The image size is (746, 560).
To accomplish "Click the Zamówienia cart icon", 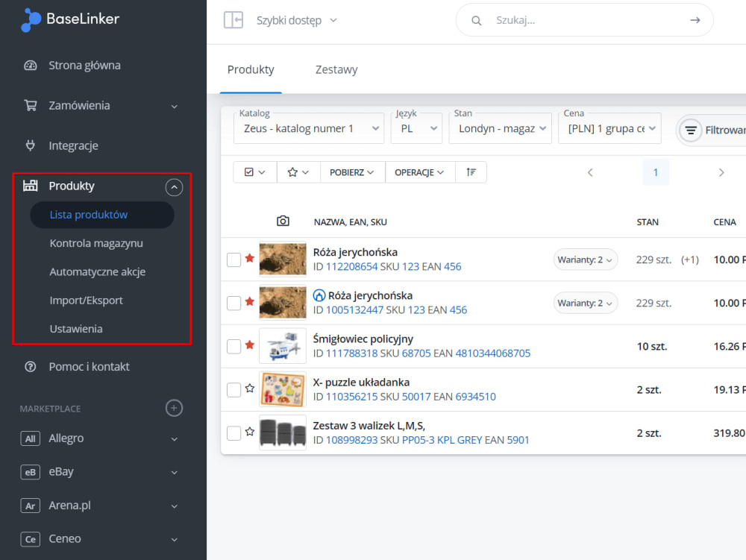I will (31, 105).
